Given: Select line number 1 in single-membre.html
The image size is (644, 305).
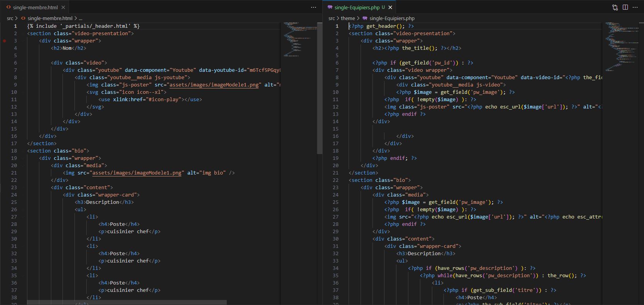Looking at the screenshot, I should click(x=15, y=26).
